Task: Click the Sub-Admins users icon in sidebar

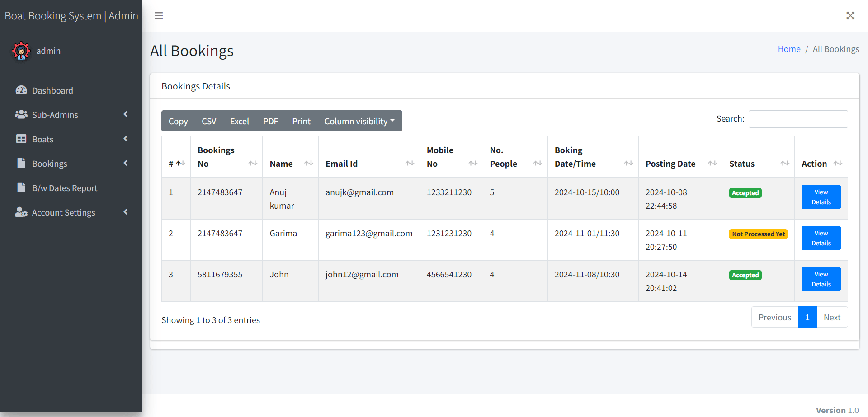Action: [x=21, y=115]
